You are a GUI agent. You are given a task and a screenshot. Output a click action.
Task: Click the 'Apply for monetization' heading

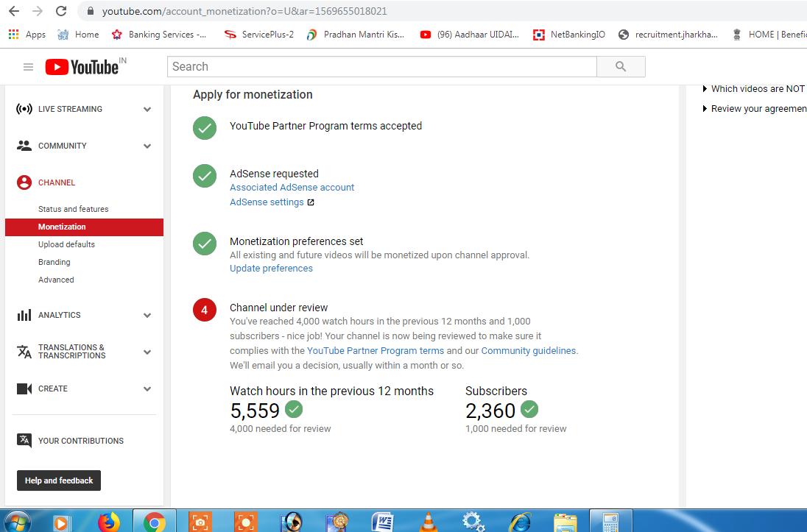pyautogui.click(x=253, y=95)
